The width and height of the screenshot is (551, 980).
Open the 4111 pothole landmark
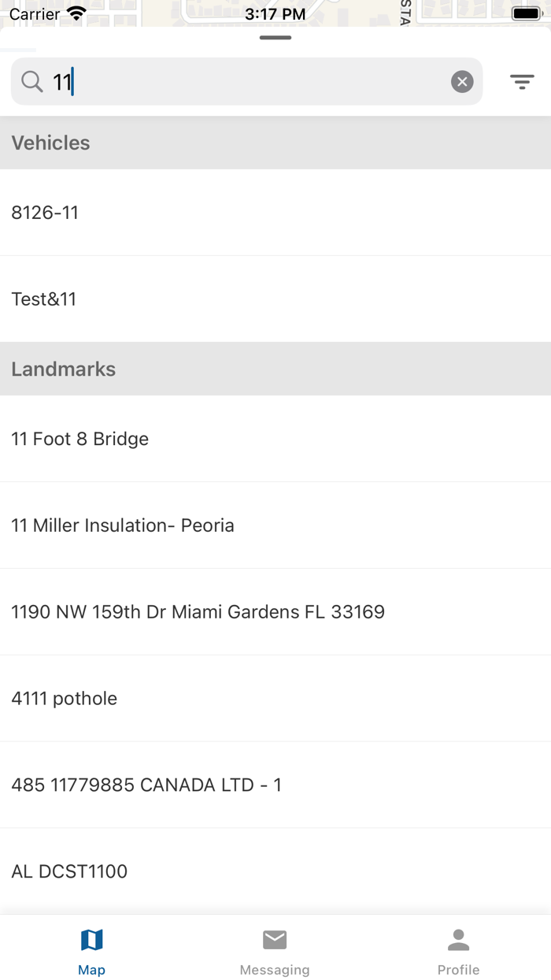click(x=275, y=699)
